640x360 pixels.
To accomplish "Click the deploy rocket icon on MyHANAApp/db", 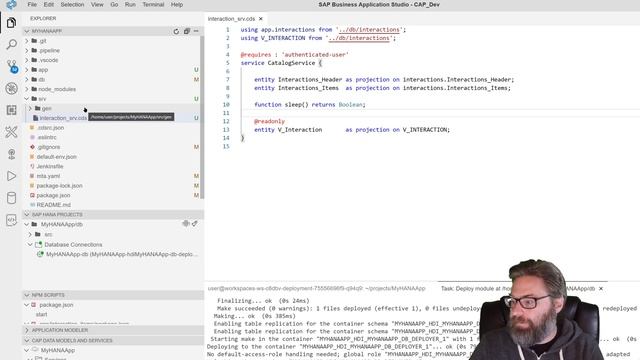I will pos(195,224).
